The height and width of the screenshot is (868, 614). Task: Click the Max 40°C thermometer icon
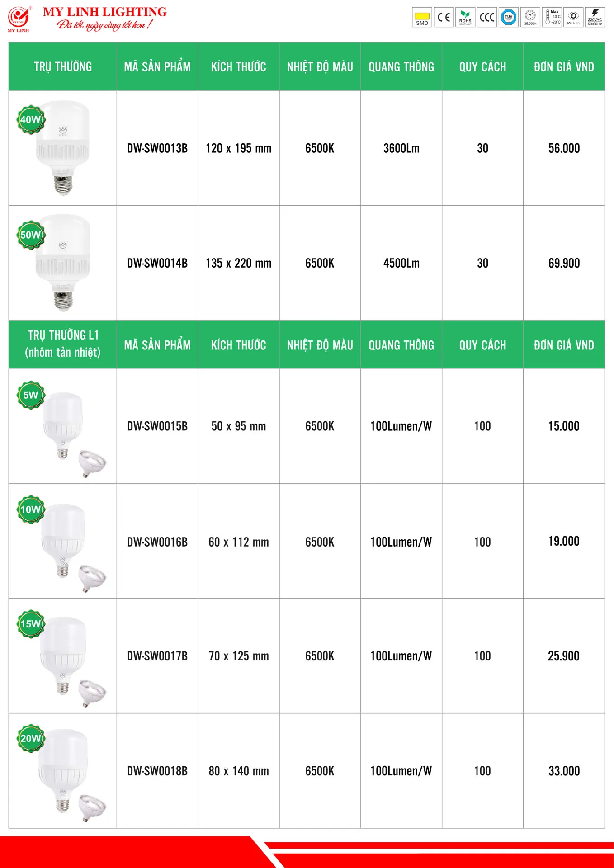(552, 17)
